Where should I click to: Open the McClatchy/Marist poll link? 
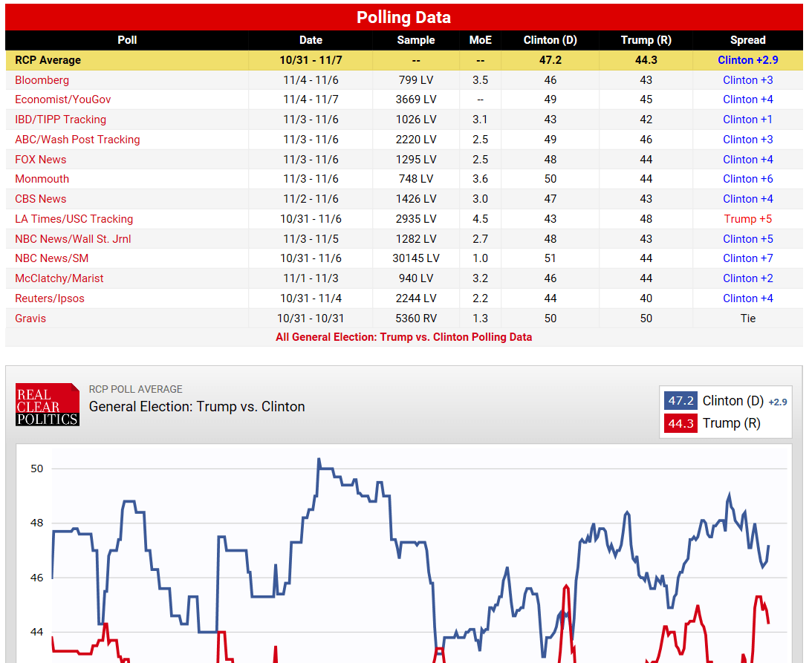[x=59, y=278]
